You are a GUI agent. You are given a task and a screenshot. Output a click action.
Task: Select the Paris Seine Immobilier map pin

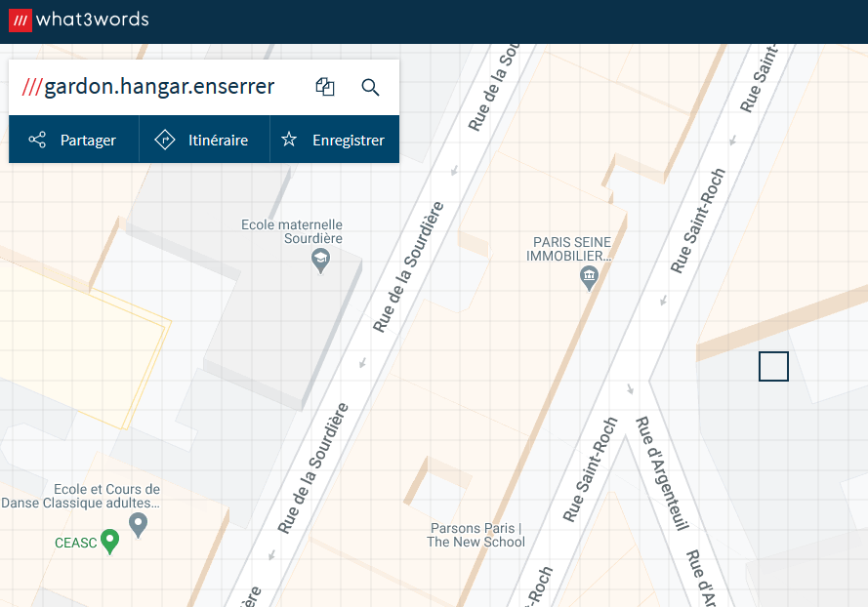coord(589,278)
